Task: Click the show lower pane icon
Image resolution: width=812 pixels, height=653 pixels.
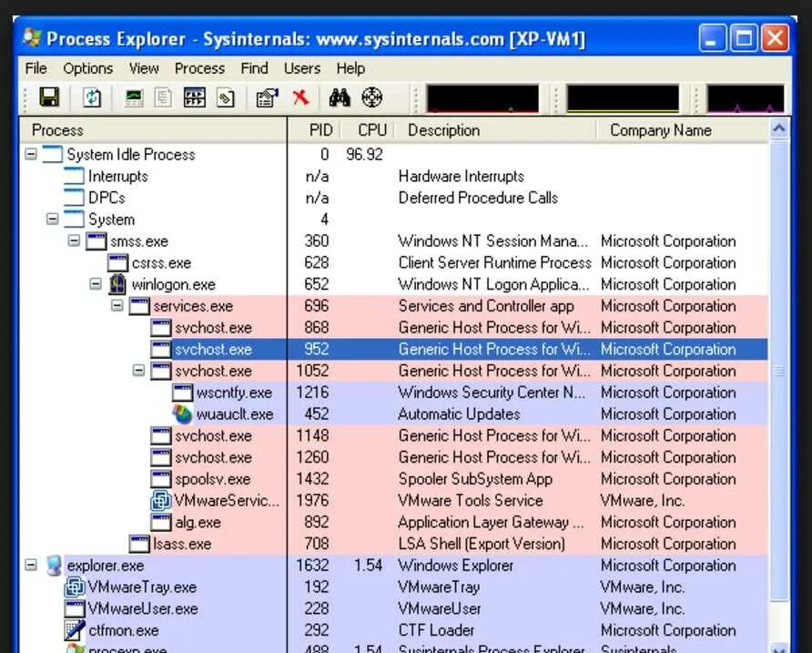Action: point(195,97)
